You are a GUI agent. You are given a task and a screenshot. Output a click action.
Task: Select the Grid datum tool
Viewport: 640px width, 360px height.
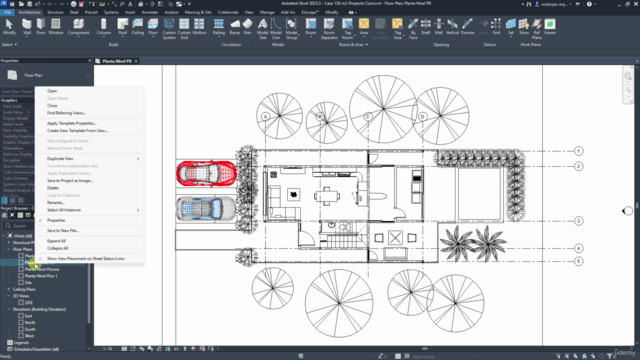coord(496,27)
